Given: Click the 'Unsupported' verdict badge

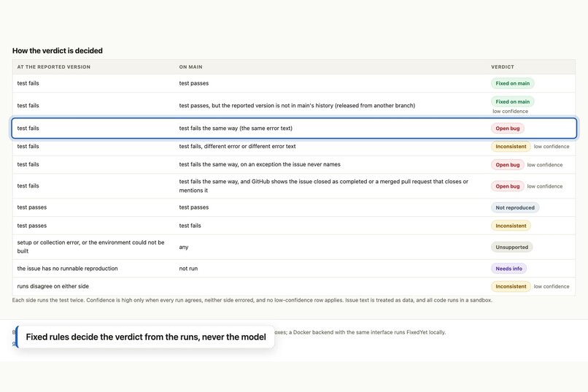Looking at the screenshot, I should pos(511,247).
